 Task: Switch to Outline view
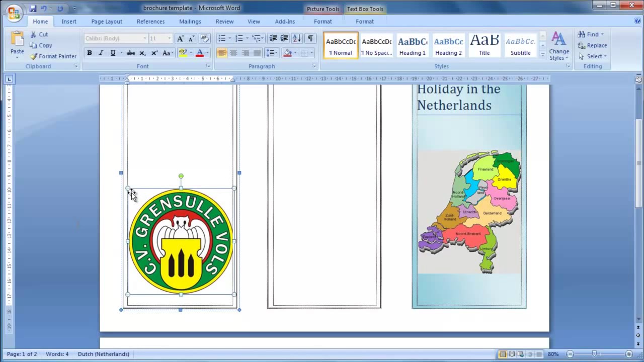click(x=529, y=354)
